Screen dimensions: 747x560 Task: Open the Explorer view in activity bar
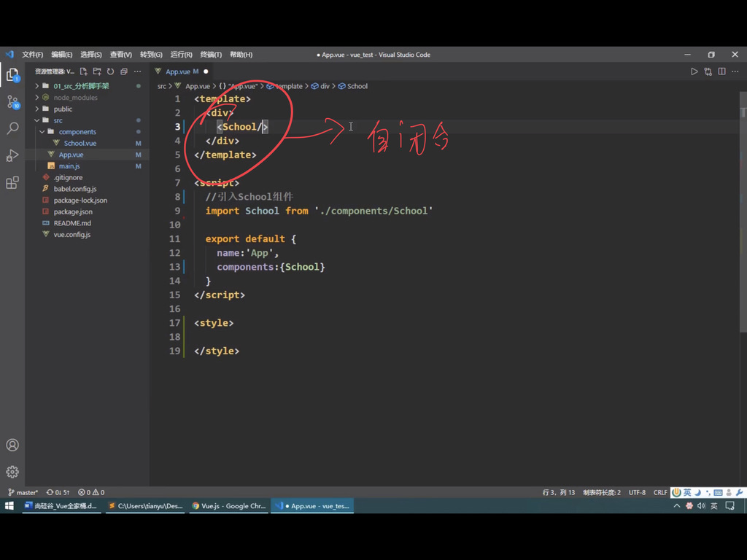(x=12, y=75)
